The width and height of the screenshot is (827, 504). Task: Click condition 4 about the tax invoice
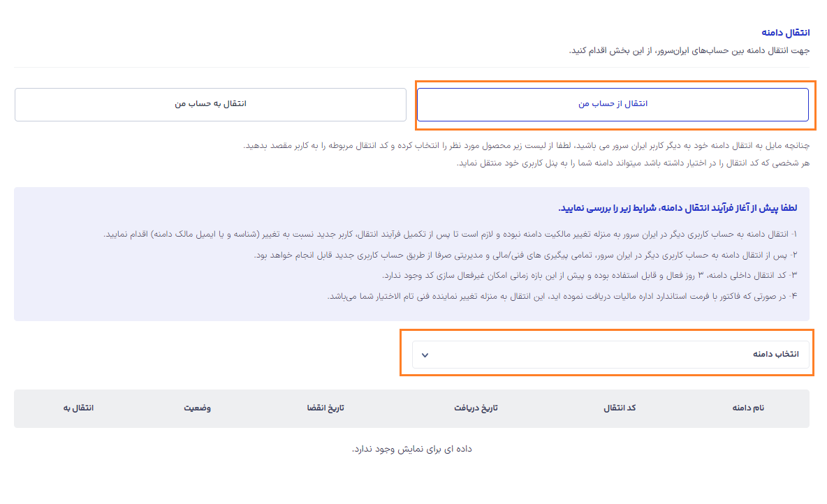tap(562, 297)
